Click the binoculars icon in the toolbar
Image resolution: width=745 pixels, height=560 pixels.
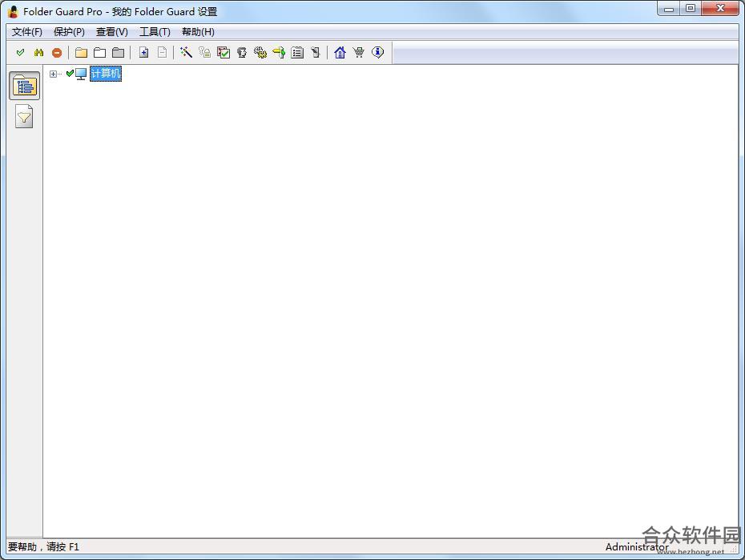click(38, 52)
